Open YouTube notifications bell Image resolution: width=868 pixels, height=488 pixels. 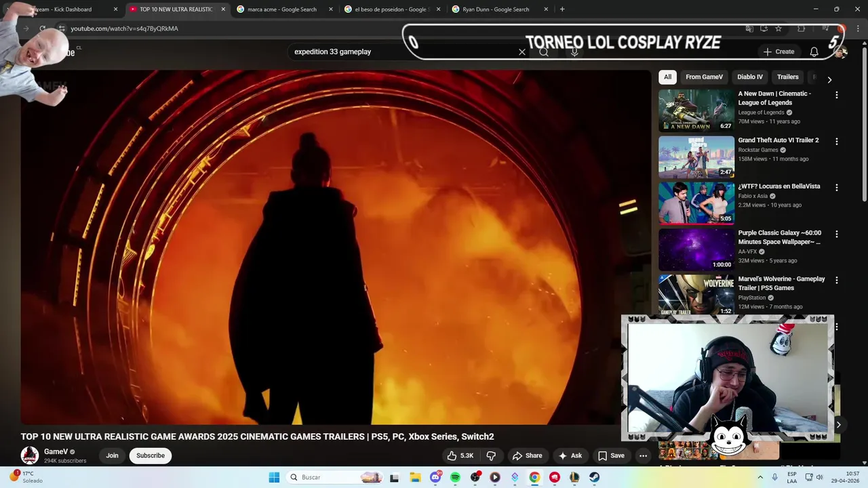coord(814,52)
